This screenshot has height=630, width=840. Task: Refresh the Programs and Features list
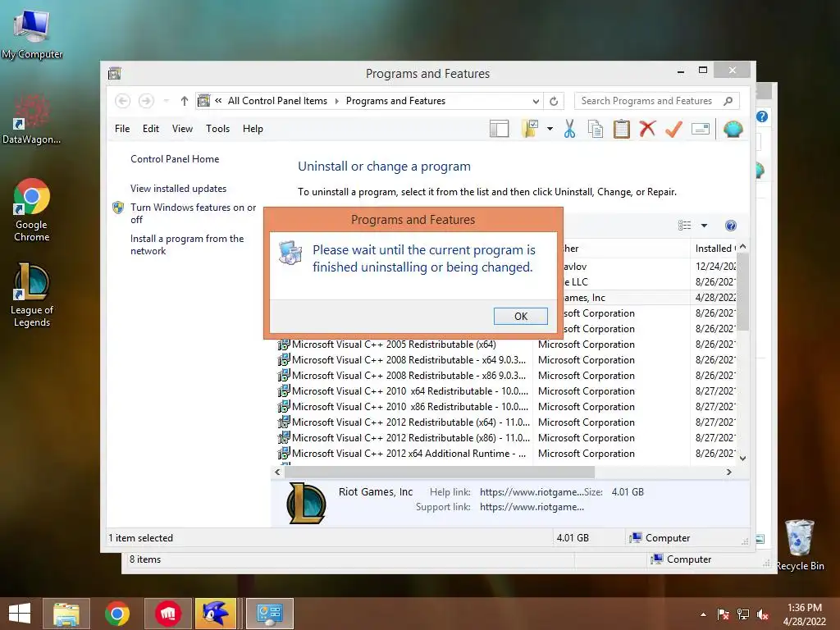coord(554,101)
